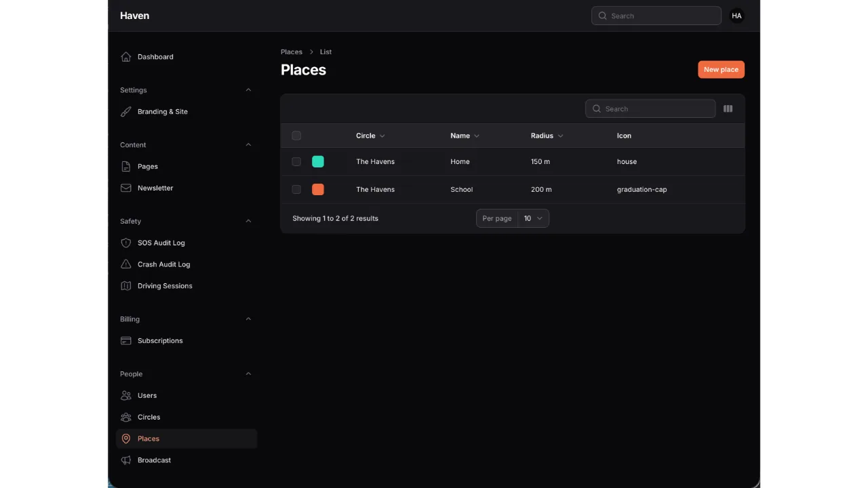The width and height of the screenshot is (868, 488).
Task: Sort table by Circle column
Action: pyautogui.click(x=370, y=136)
